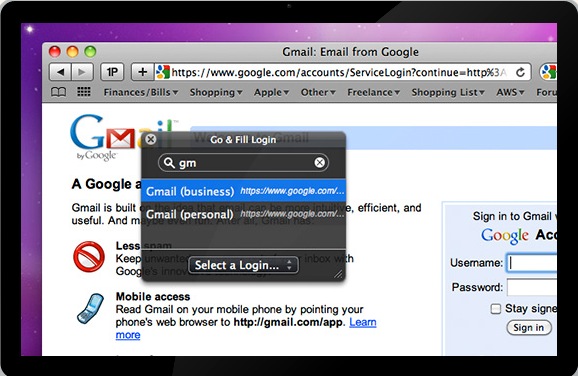Click the 'Go & Fill Login' title
578x376 pixels.
pos(243,140)
